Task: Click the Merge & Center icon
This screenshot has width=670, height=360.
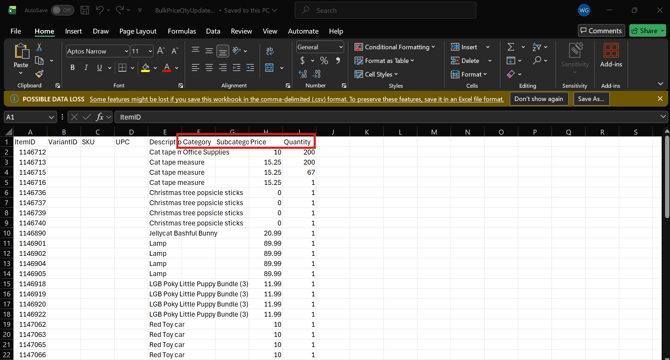Action: point(270,67)
